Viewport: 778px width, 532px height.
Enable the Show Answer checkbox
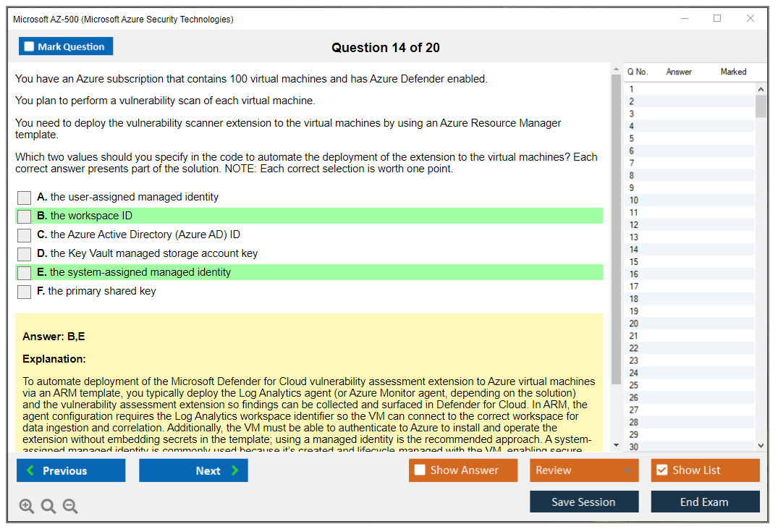420,470
